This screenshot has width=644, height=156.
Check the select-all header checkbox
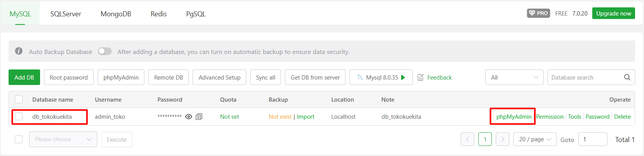point(19,99)
